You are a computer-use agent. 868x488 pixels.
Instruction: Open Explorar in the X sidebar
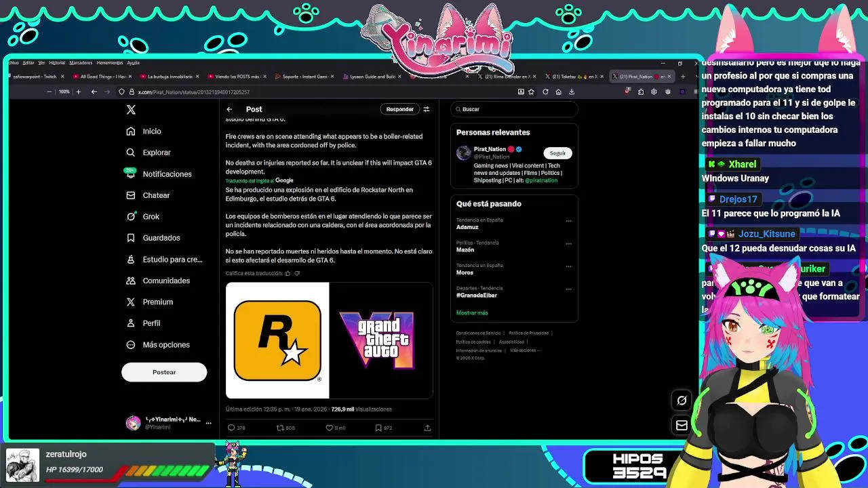point(149,152)
